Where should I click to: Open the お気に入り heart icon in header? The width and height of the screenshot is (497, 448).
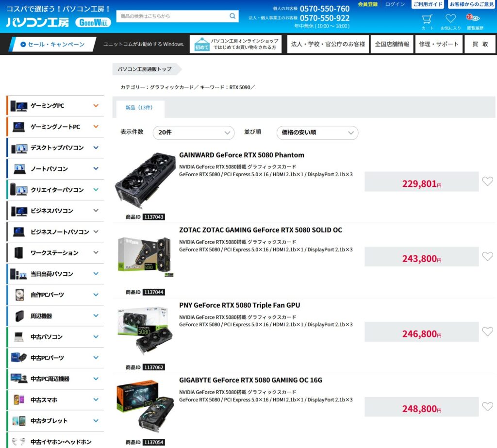[450, 19]
